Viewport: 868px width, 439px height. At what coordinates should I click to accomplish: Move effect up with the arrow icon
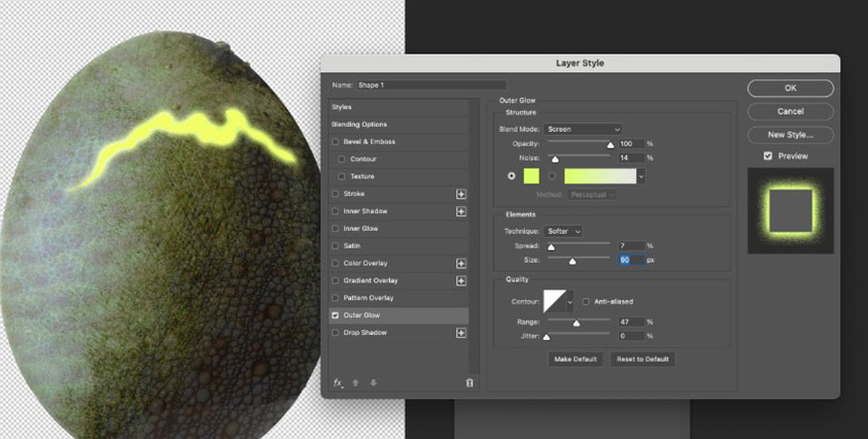click(355, 383)
